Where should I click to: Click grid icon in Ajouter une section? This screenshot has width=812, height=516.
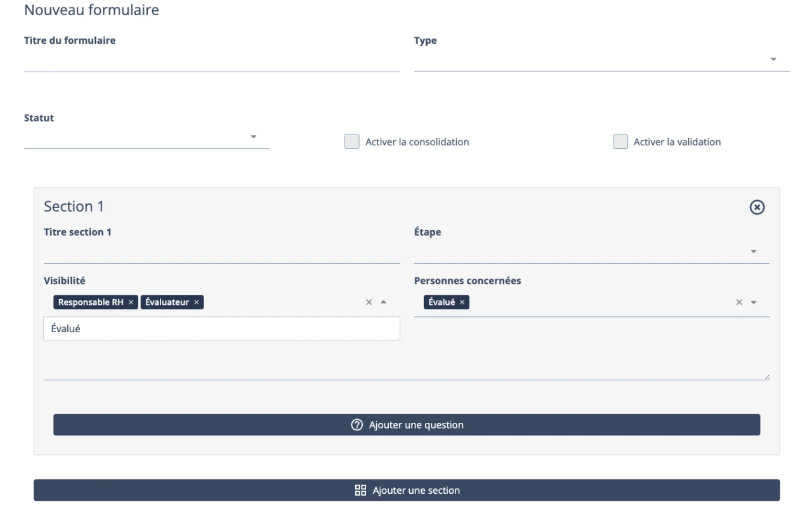360,490
